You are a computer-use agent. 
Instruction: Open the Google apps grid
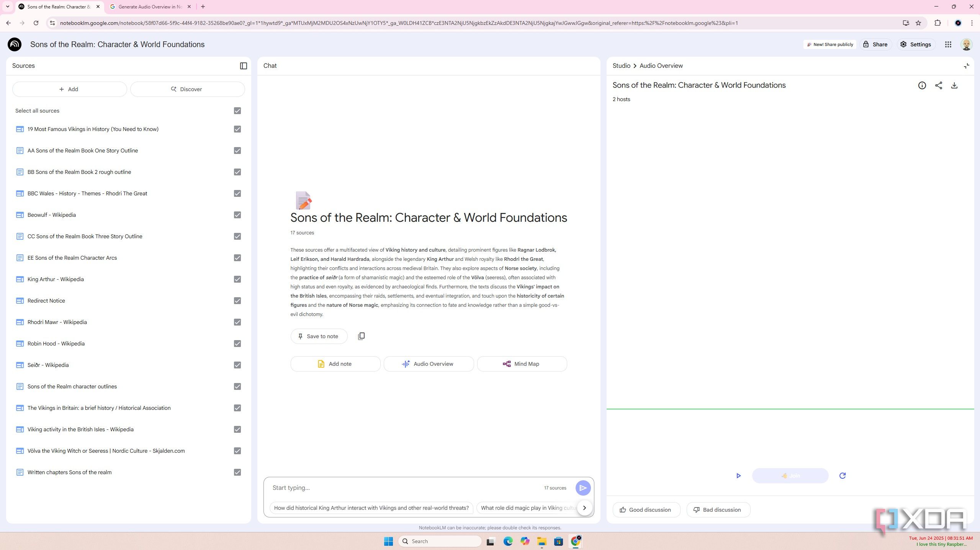tap(948, 44)
